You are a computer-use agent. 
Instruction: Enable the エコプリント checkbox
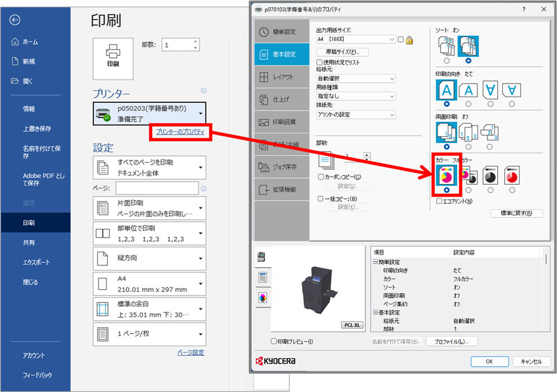[439, 201]
